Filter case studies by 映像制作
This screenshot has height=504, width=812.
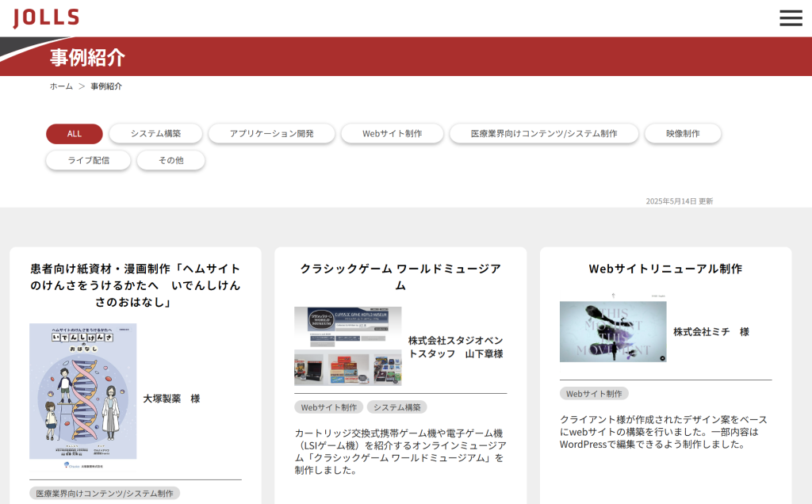click(683, 134)
